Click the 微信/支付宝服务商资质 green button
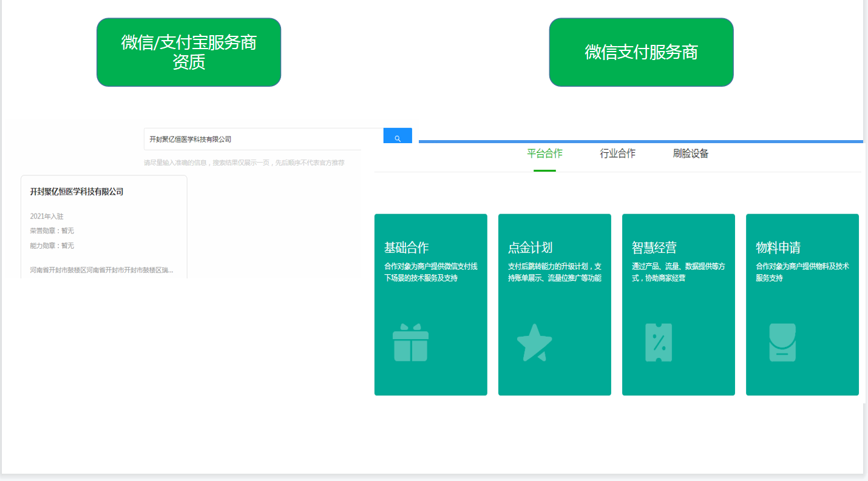The height and width of the screenshot is (481, 868). point(188,52)
